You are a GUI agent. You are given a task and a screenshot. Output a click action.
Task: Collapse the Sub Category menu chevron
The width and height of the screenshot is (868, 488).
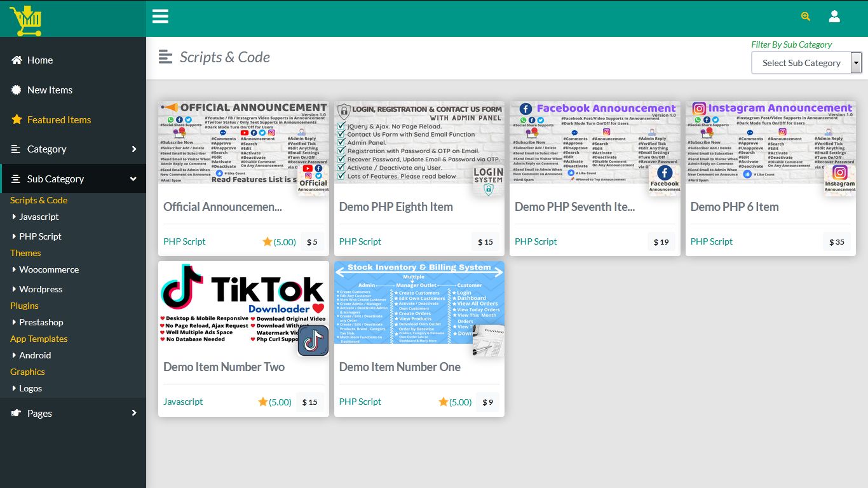133,179
